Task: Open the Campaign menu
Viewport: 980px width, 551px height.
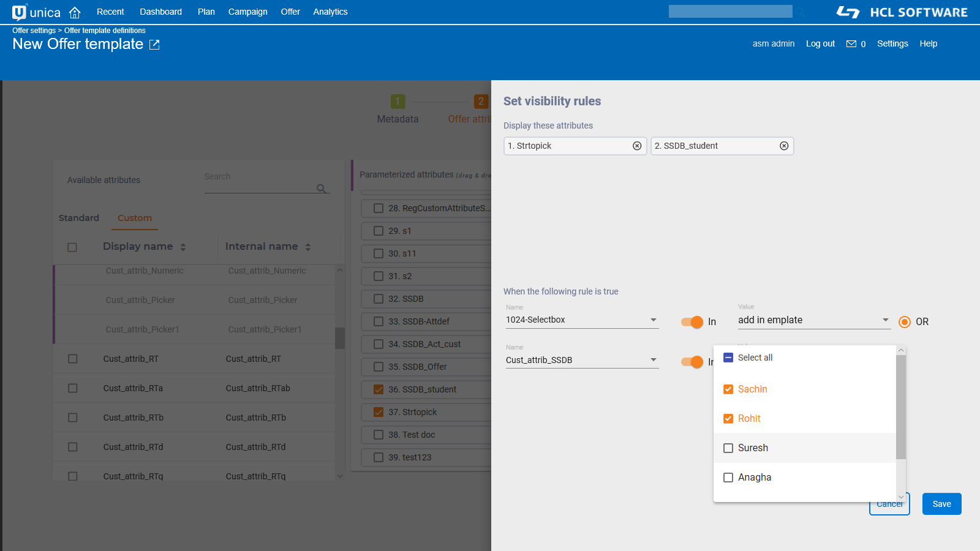Action: tap(247, 12)
